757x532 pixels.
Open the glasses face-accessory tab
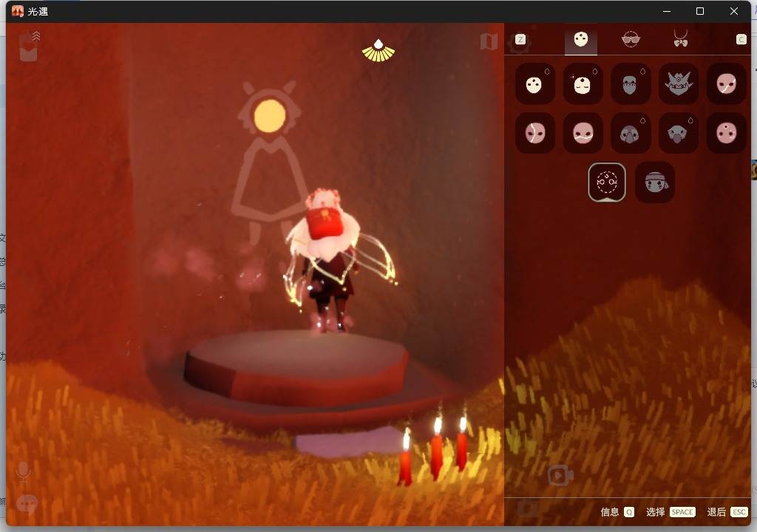(x=631, y=39)
